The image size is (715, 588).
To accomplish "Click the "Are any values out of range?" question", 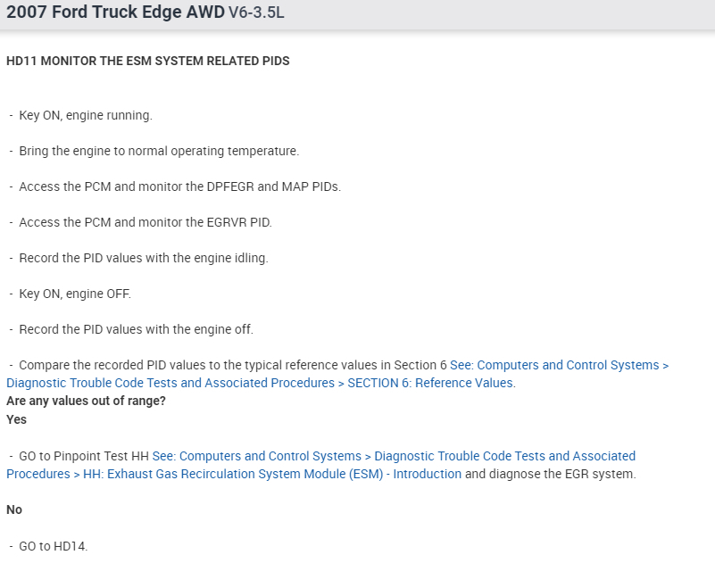I will coord(86,401).
